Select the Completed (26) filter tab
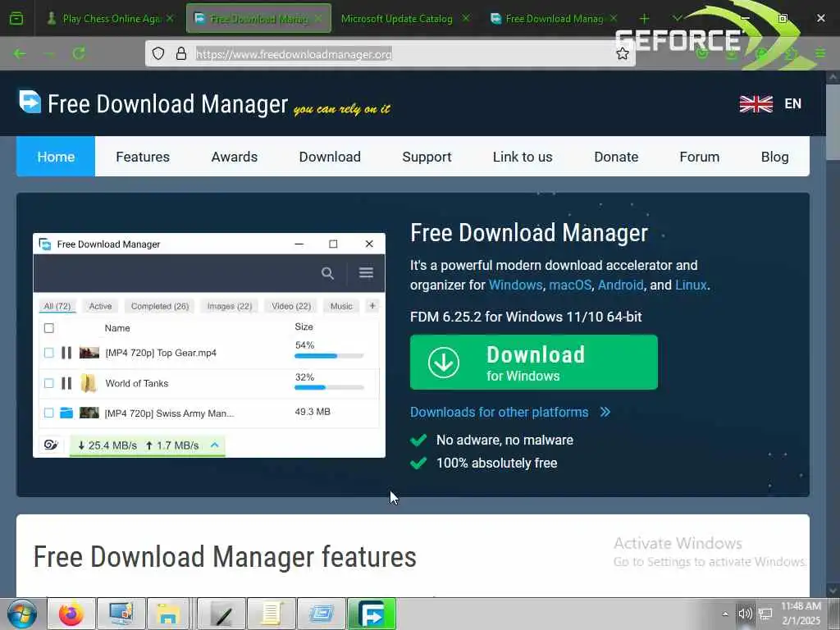Screen dimensions: 840x630 160,306
